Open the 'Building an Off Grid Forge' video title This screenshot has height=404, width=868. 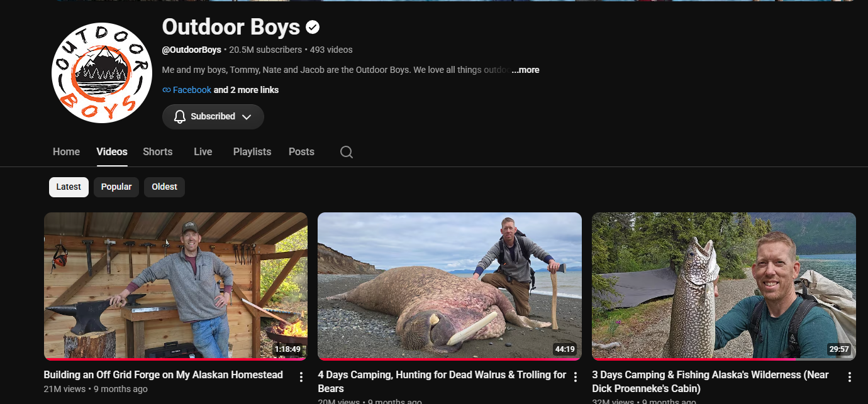pos(163,374)
